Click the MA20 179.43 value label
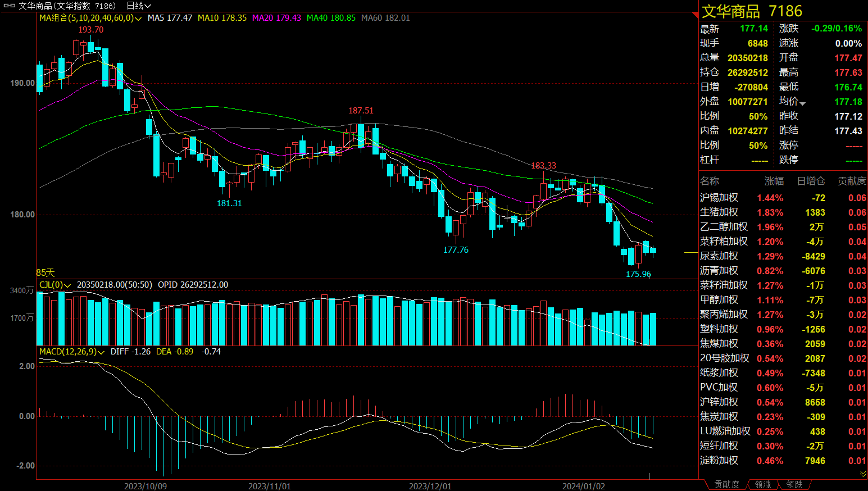This screenshot has height=491, width=868. click(276, 18)
